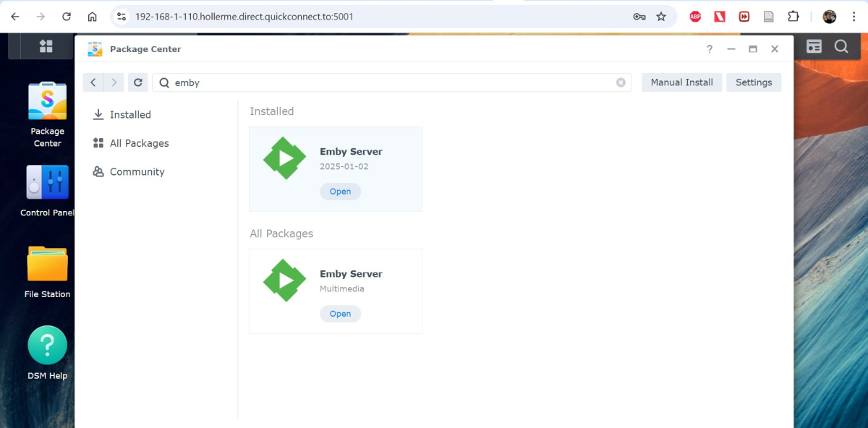Open DSM widgets panel icon
The height and width of the screenshot is (428, 868).
tap(814, 46)
